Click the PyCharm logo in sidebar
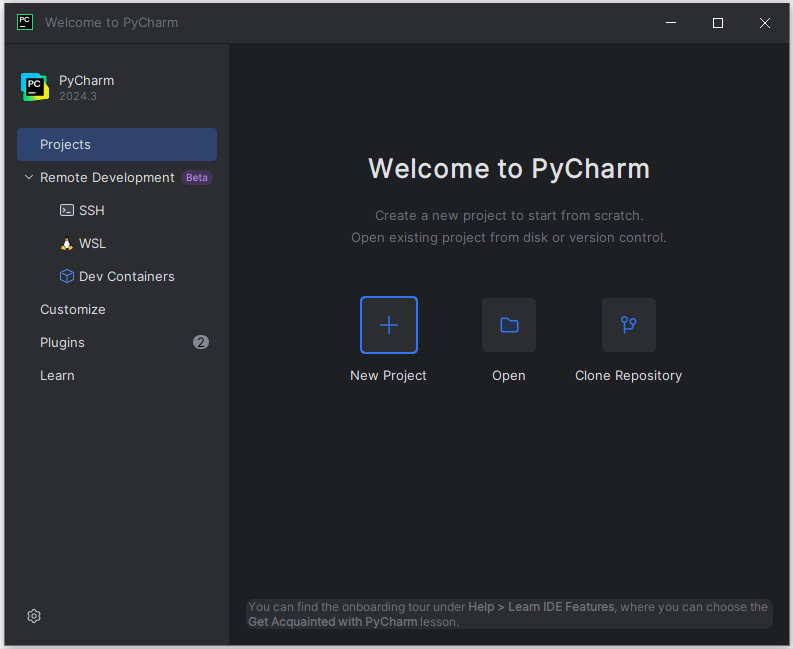This screenshot has width=793, height=649. pos(35,87)
